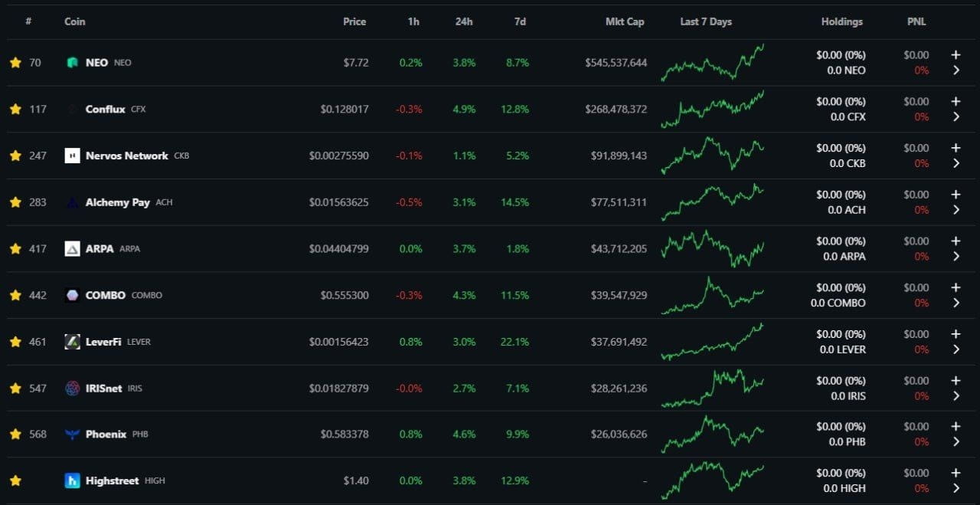Add Conflux holdings using plus icon
Viewport: 980px width, 505px height.
click(955, 102)
